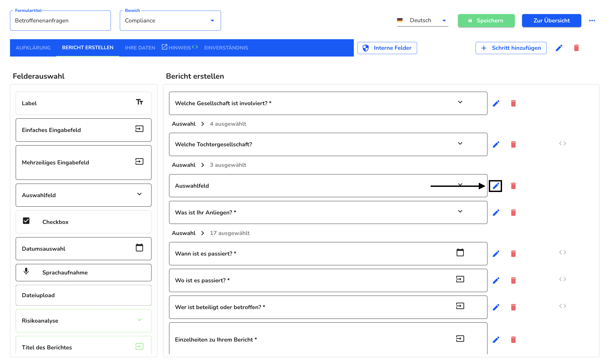Select Einfaches Eingabefeld in Felderauswahl
The image size is (607, 364).
click(84, 130)
